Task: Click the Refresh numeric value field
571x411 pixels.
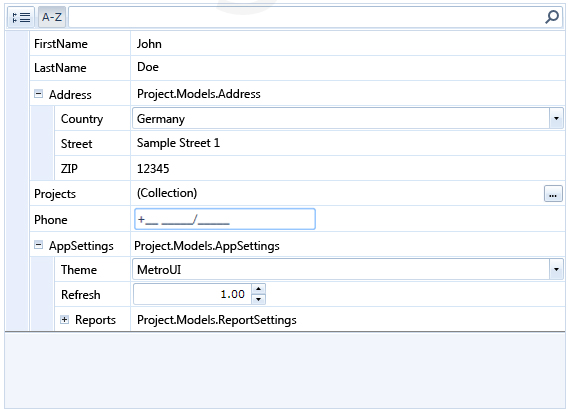Action: (192, 294)
